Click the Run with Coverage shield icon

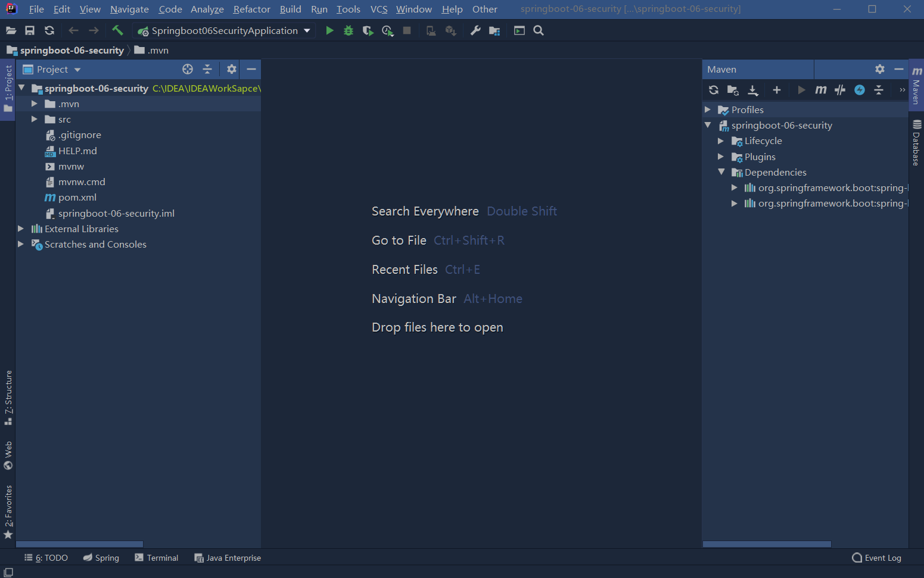(368, 31)
